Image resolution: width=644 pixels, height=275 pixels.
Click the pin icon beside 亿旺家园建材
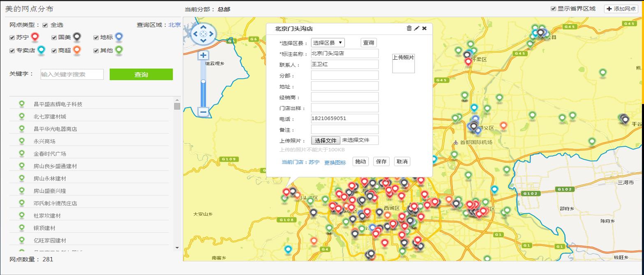[22, 240]
